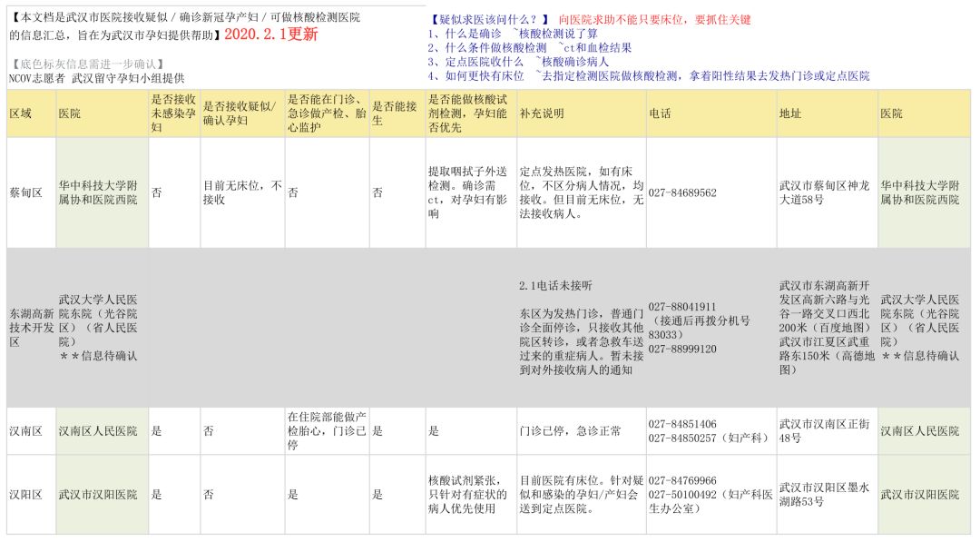
Task: Click the 在住院部能做产检胎心，门诊已停 cell
Action: coord(327,430)
